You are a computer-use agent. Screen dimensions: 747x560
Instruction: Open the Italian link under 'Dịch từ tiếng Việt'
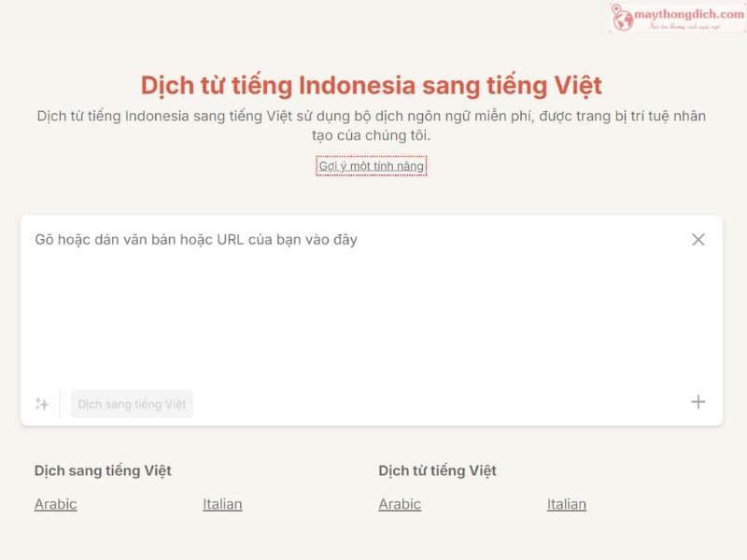tap(567, 504)
